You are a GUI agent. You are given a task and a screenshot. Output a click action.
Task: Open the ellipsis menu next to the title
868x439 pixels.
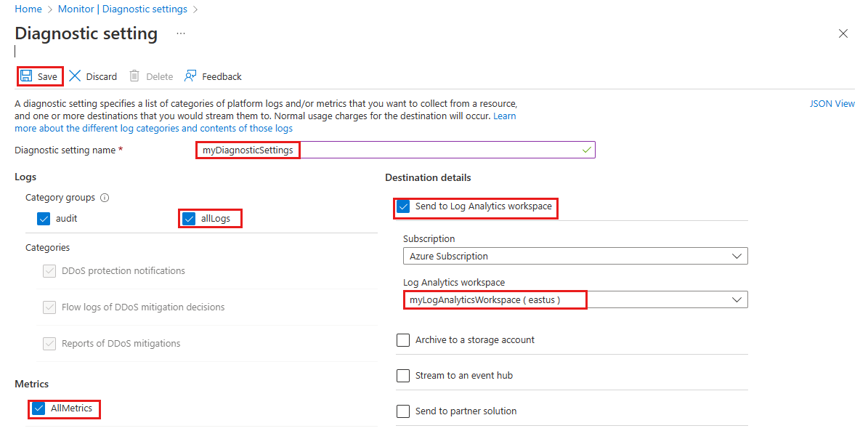point(180,33)
